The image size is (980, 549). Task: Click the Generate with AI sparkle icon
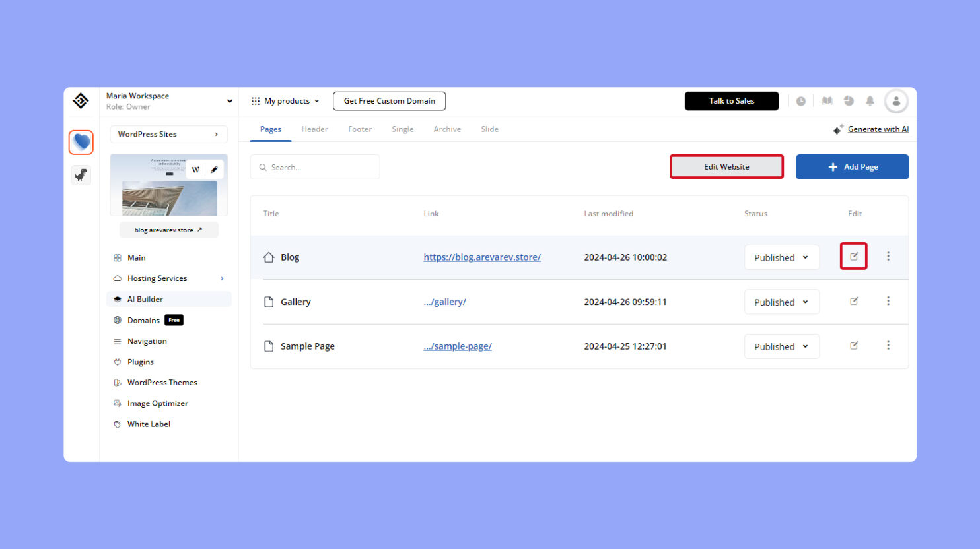[839, 129]
